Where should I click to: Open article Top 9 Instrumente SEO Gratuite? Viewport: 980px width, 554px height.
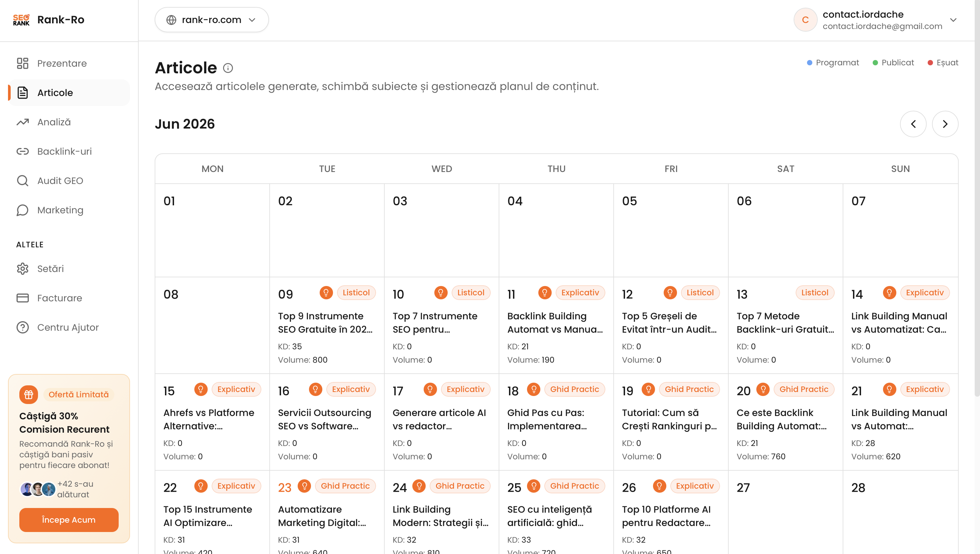325,323
